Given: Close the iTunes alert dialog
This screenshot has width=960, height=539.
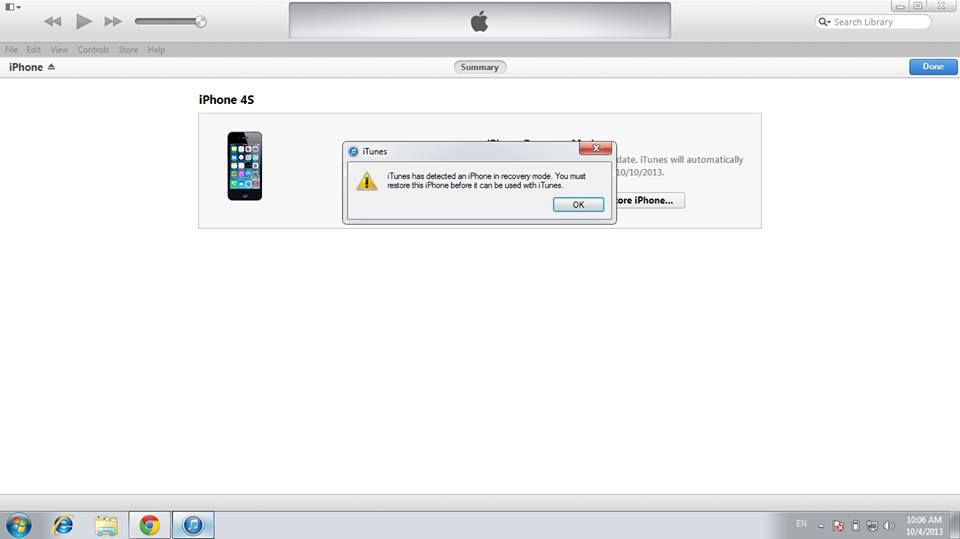Looking at the screenshot, I should click(595, 148).
